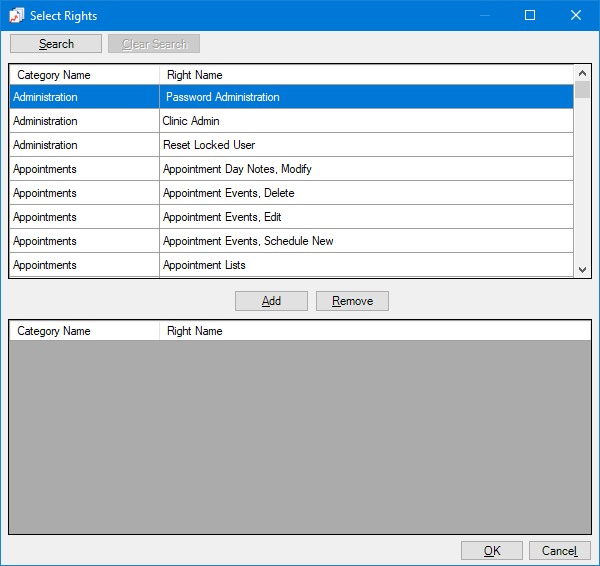Sort by upper Category Name column header

[84, 75]
